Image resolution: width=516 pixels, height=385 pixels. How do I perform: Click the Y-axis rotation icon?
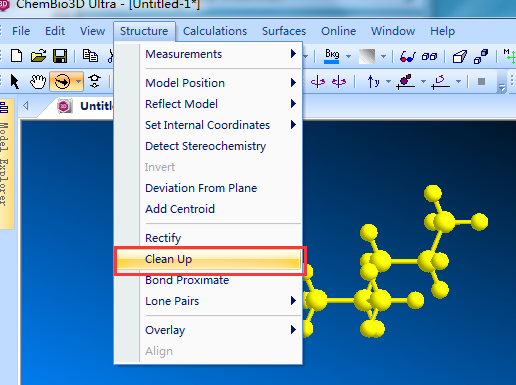373,81
